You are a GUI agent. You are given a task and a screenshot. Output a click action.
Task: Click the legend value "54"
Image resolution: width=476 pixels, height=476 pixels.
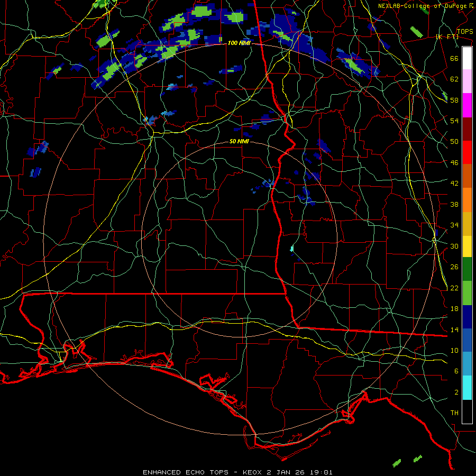point(454,121)
